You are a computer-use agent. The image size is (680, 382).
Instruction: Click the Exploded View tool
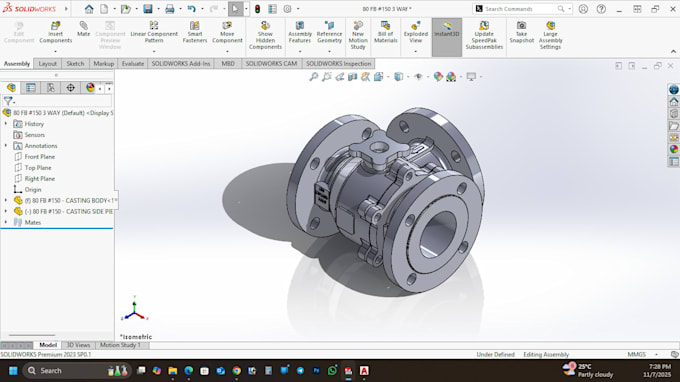415,33
